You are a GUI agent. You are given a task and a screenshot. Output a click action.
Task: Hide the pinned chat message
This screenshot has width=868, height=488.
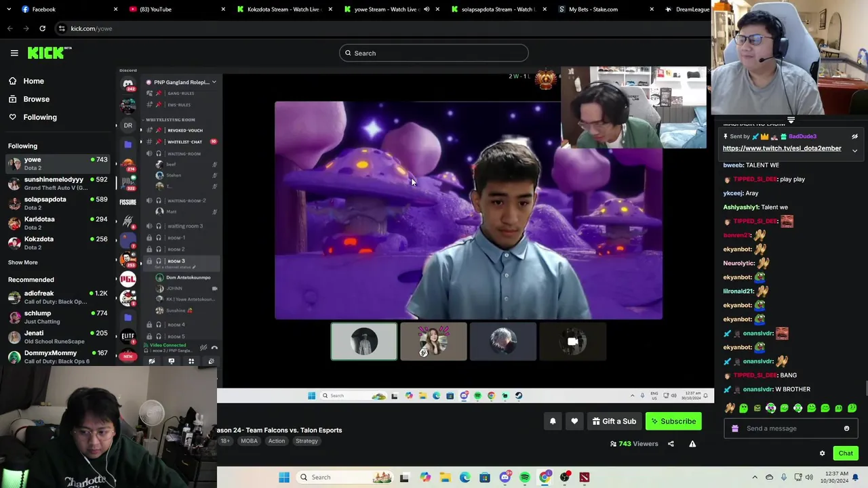click(x=854, y=136)
